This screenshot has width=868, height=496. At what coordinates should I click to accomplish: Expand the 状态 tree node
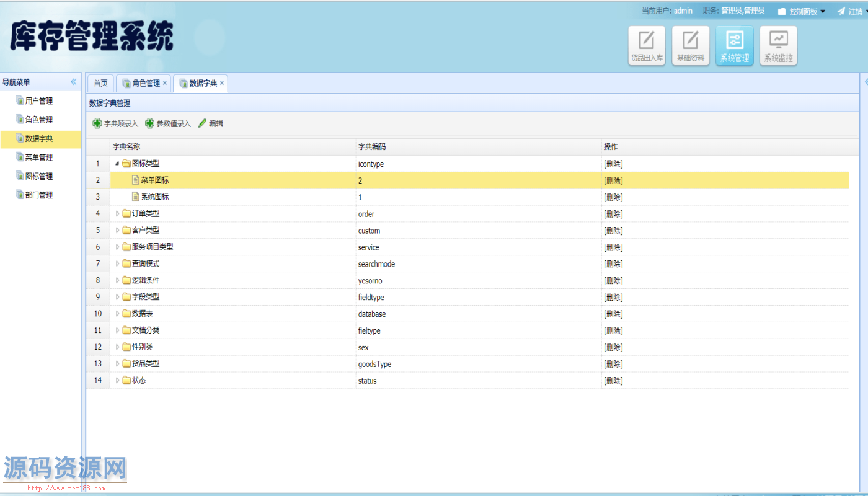click(117, 380)
